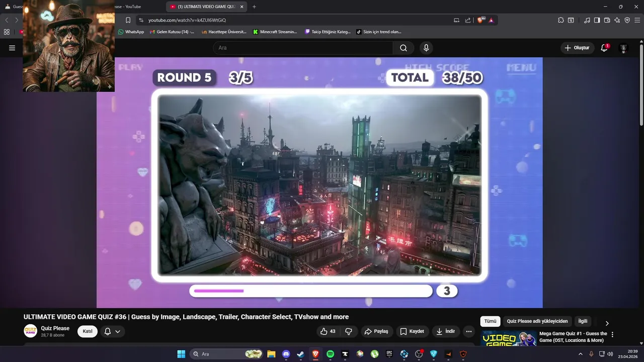Screen dimensions: 644x362
Task: Open more actions three-dot menu under the video
Action: pos(469,331)
